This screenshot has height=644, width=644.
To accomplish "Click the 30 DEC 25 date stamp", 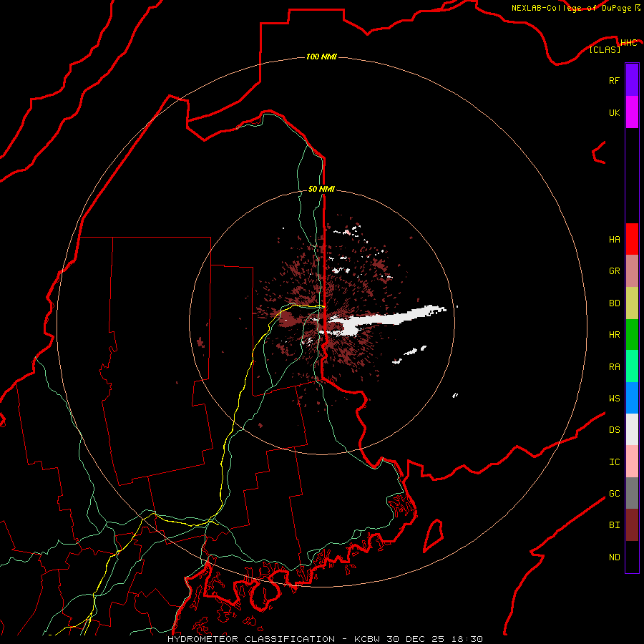I will tap(415, 639).
